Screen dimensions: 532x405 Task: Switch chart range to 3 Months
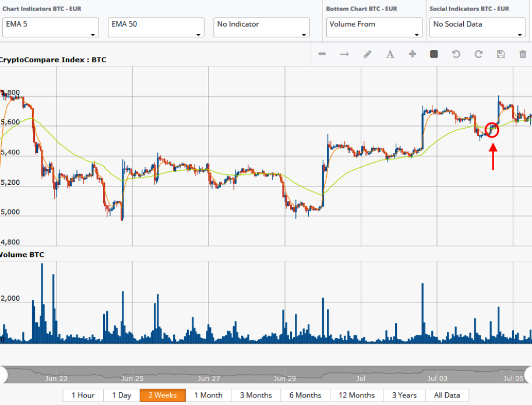[256, 395]
